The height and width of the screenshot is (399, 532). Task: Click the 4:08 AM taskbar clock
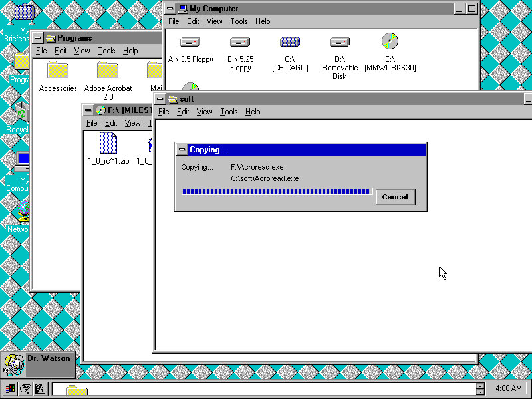coord(507,388)
